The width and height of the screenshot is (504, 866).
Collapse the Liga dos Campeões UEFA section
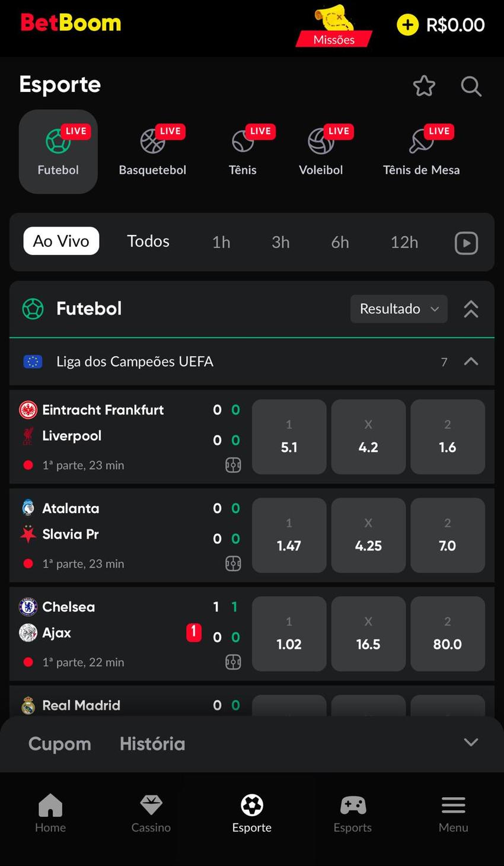click(x=470, y=361)
